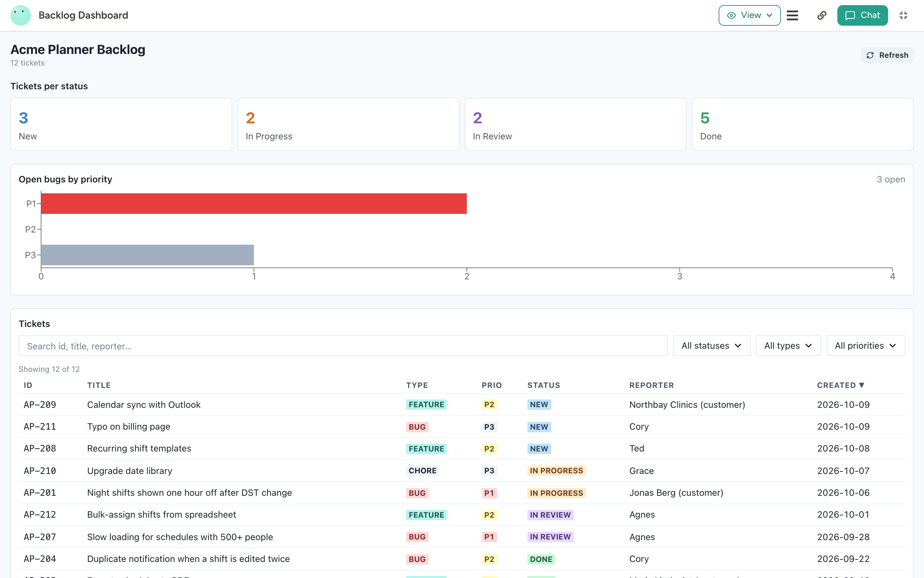Select the In Review status card

click(575, 124)
